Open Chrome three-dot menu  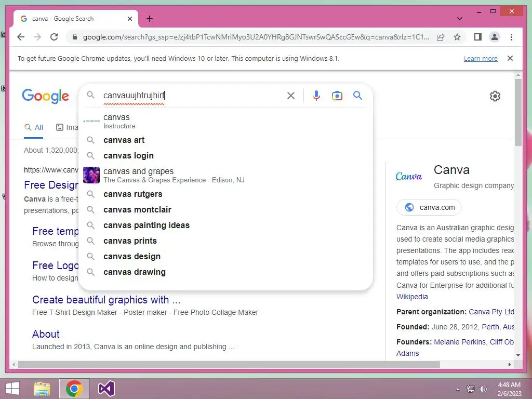pos(511,37)
